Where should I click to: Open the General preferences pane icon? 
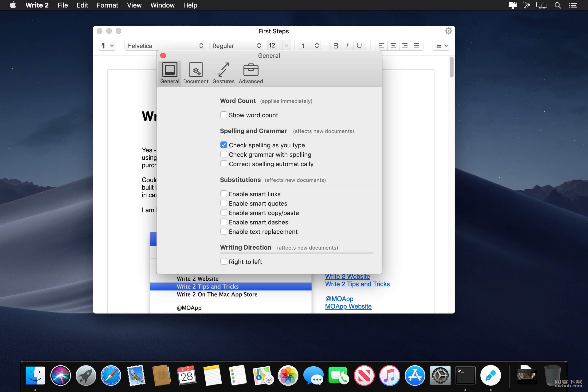pyautogui.click(x=170, y=73)
